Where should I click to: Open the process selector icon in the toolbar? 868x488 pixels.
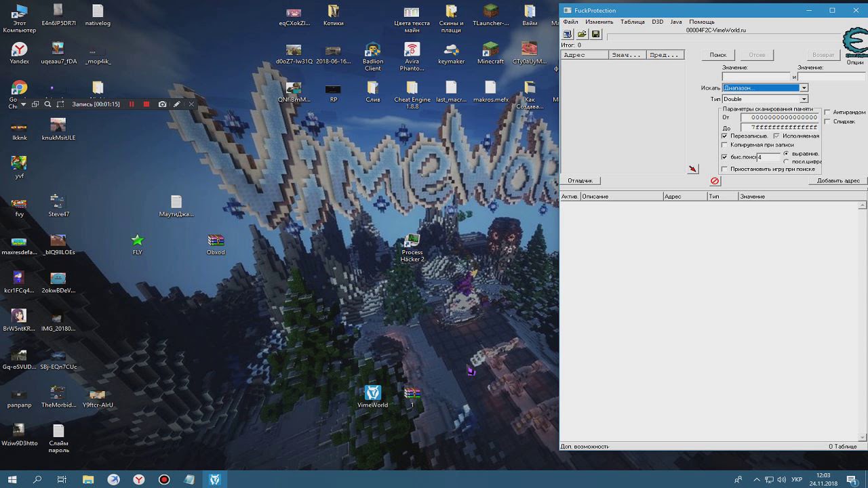[x=568, y=34]
